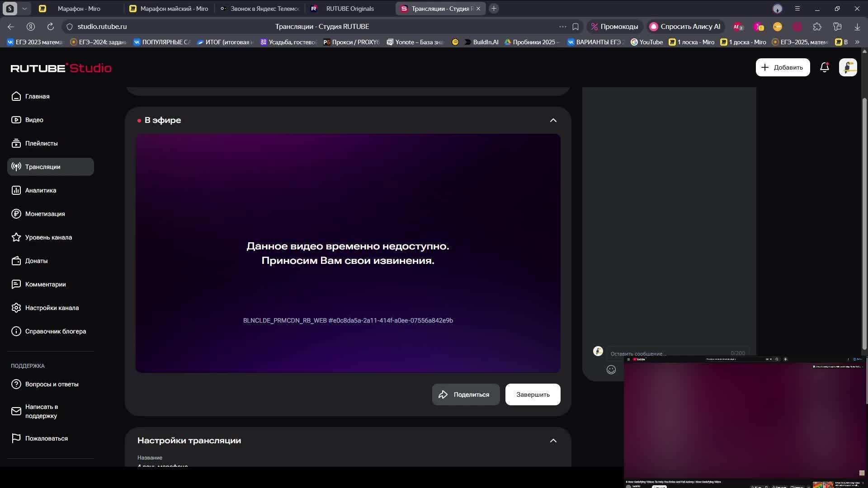The width and height of the screenshot is (868, 488).
Task: Open the 1 доска - Miro bookmark
Action: click(x=743, y=42)
